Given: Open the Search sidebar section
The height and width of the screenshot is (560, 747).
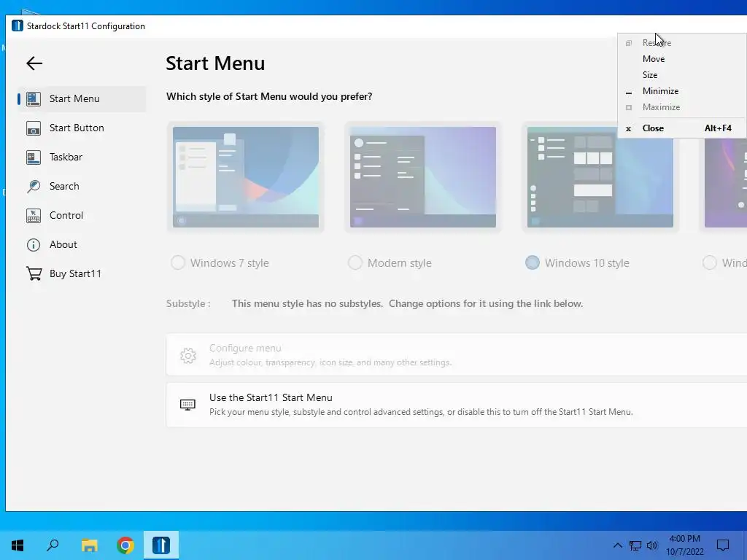Looking at the screenshot, I should (82, 186).
